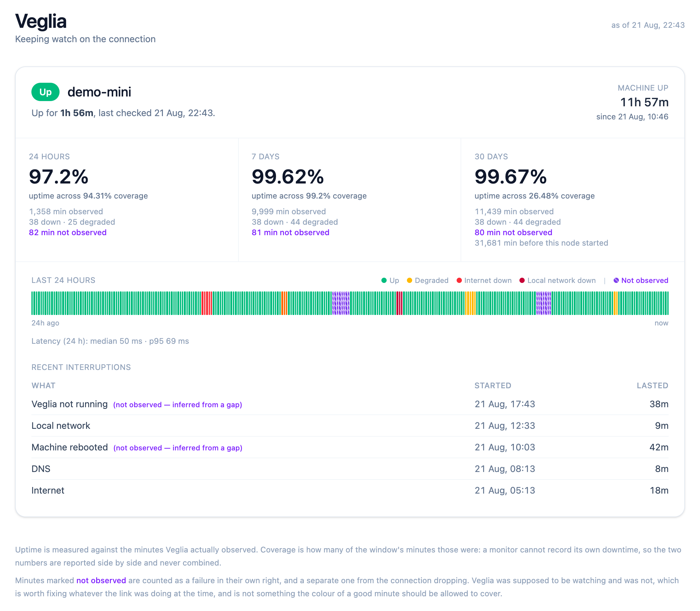Select the 'Local network' interruption row
The image size is (700, 611).
point(350,426)
